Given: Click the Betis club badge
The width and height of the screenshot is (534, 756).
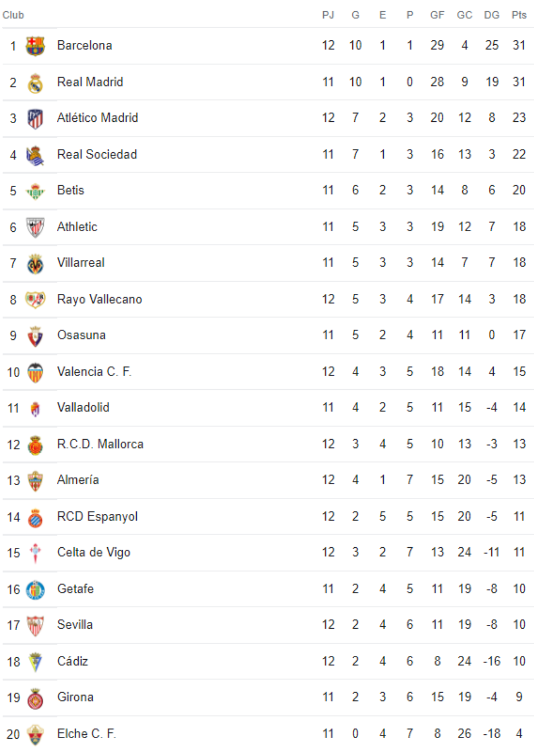Looking at the screenshot, I should [35, 191].
